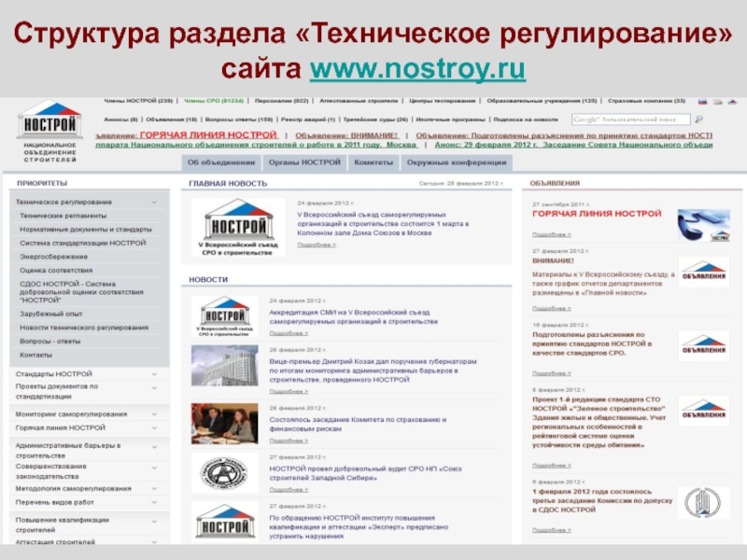747x560 pixels.
Task: Click the Google custom search field
Action: 631,119
